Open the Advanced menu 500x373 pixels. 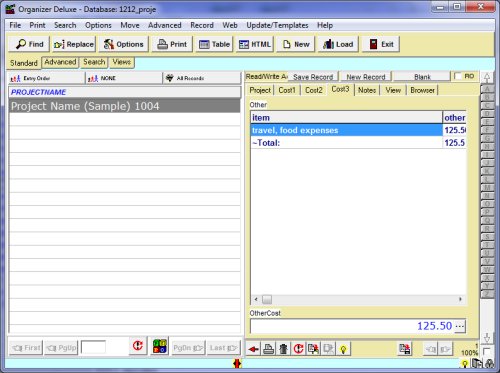tap(165, 25)
